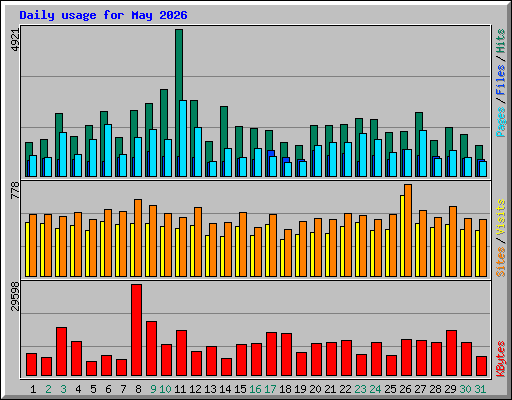Screen dimensions: 512x400
Task: Click day 18 on the x-axis
Action: coord(285,389)
